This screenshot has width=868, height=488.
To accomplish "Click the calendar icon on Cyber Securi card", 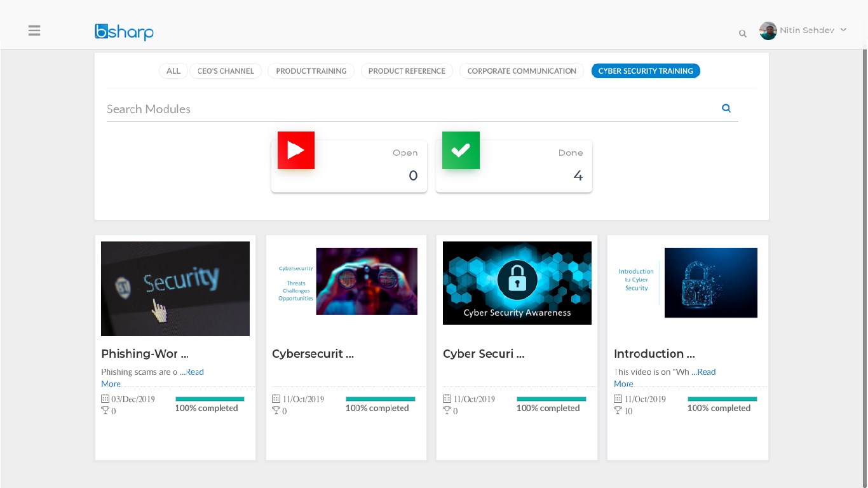I will 447,398.
